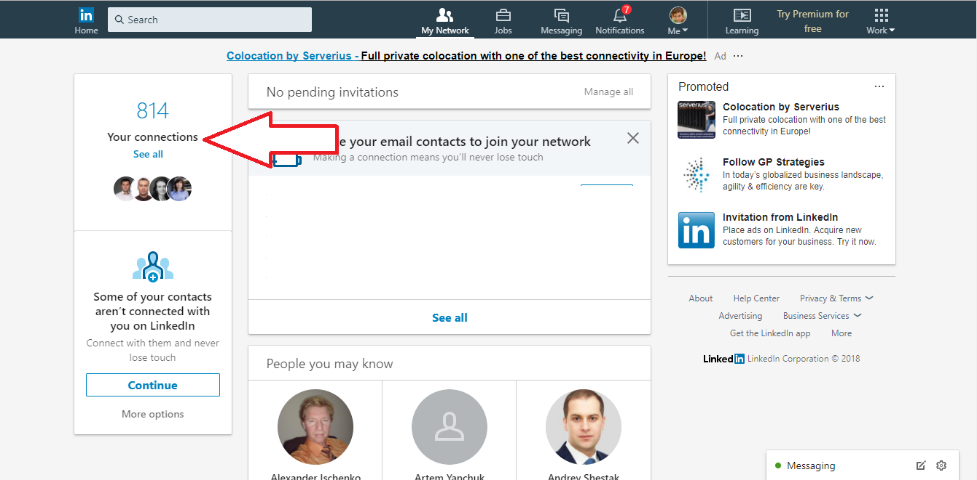
Task: Open the Learning icon
Action: click(741, 21)
